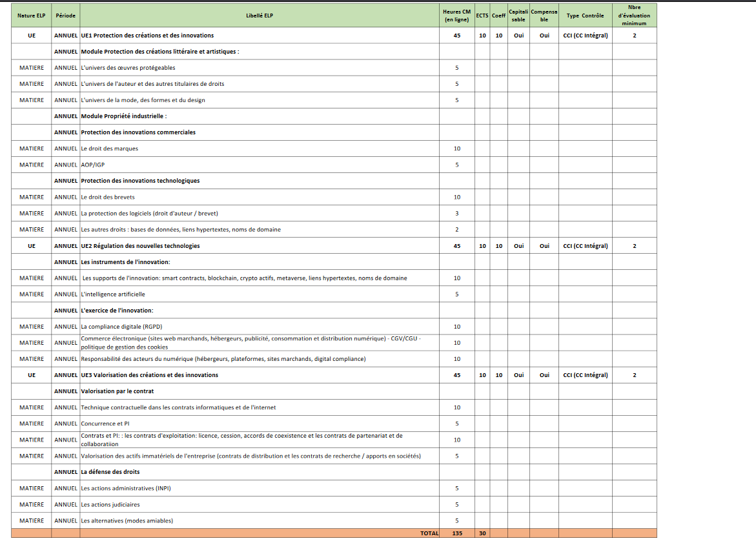
Task: Select the 'La compliance digitale (RGPD)' cell
Action: coord(117,327)
